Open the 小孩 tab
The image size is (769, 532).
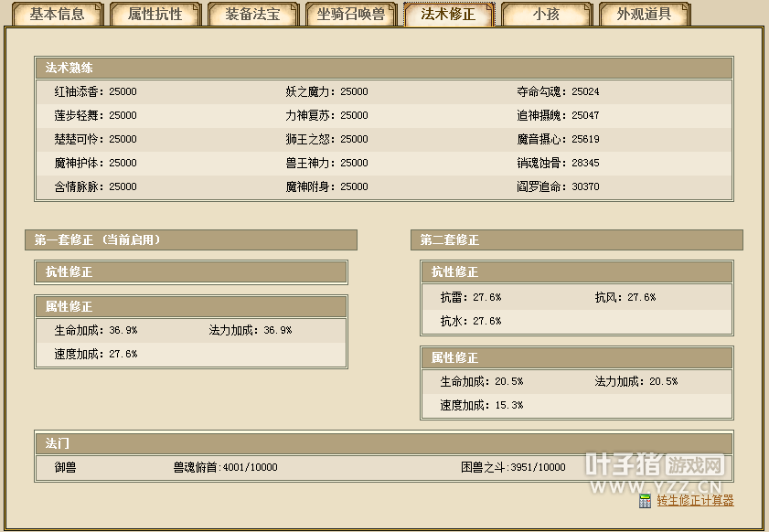point(546,14)
